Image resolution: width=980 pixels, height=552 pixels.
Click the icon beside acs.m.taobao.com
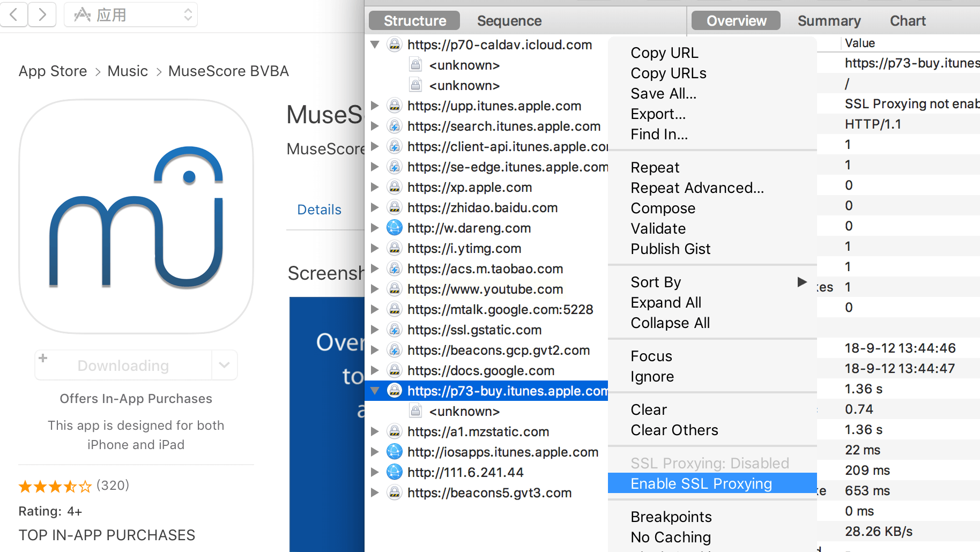[395, 268]
